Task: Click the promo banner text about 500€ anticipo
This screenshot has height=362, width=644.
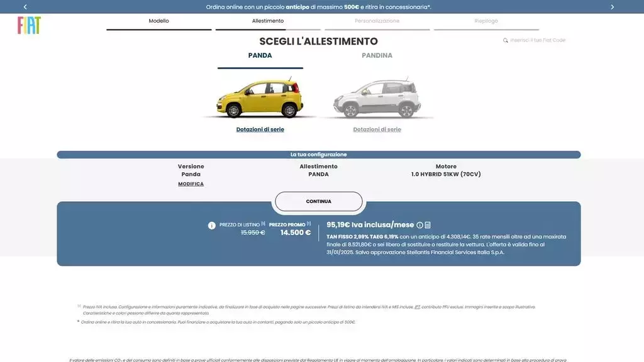Action: point(319,7)
